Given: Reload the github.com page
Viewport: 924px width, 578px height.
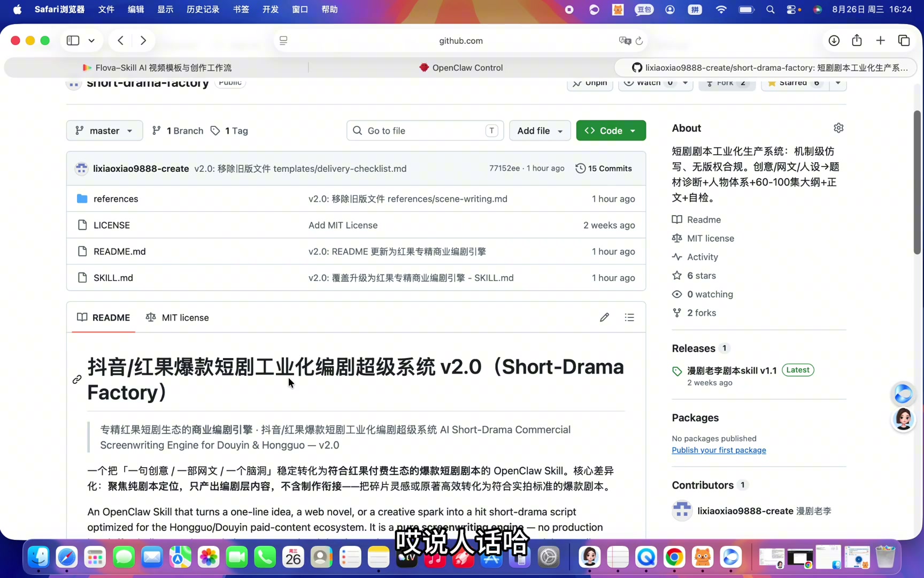Looking at the screenshot, I should 639,41.
